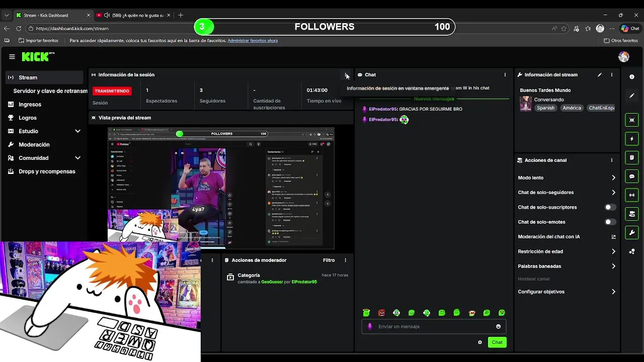The image size is (644, 362).
Task: Open Servidor y clave de retransmisión
Action: pyautogui.click(x=50, y=91)
